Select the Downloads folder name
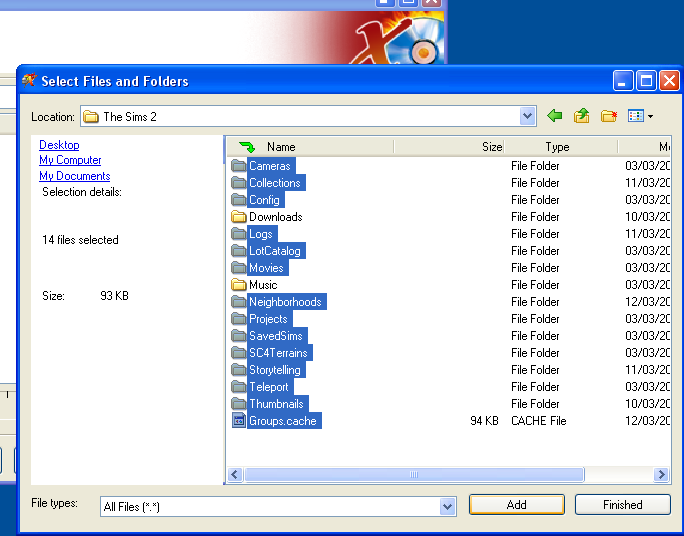This screenshot has width=684, height=536. pyautogui.click(x=276, y=217)
